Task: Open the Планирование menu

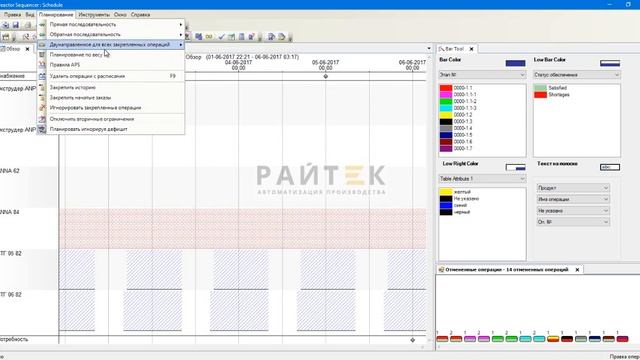Action: 56,15
